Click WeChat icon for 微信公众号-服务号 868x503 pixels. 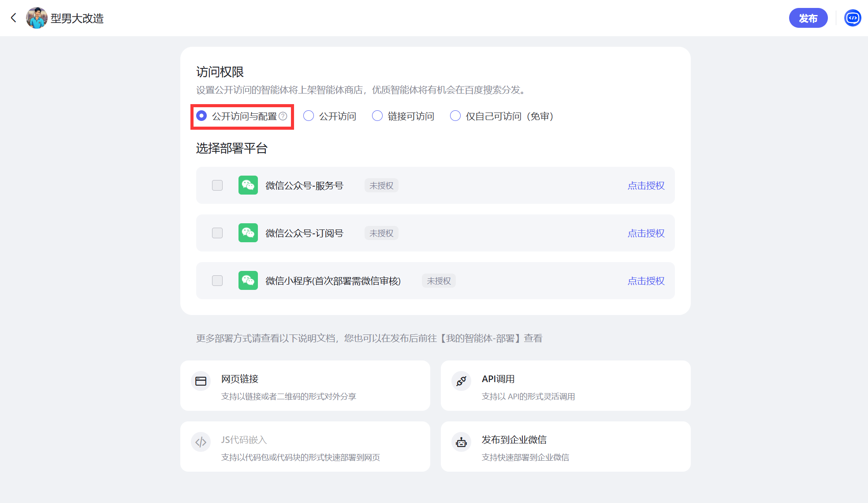248,185
